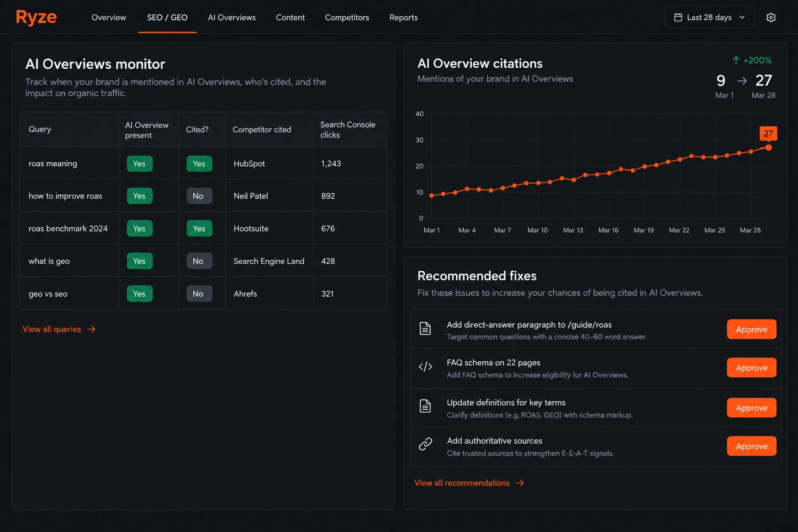Click the calendar icon in the date picker
The height and width of the screenshot is (532, 798).
point(678,17)
